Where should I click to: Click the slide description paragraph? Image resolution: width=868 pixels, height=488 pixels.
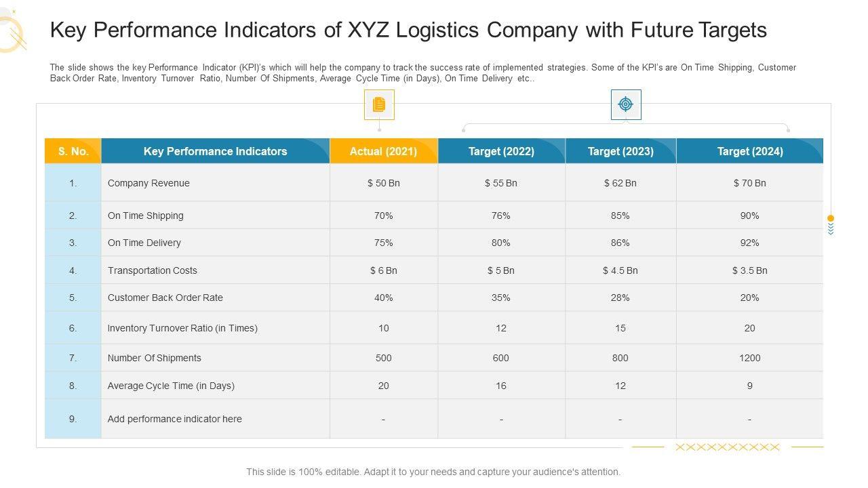point(422,73)
